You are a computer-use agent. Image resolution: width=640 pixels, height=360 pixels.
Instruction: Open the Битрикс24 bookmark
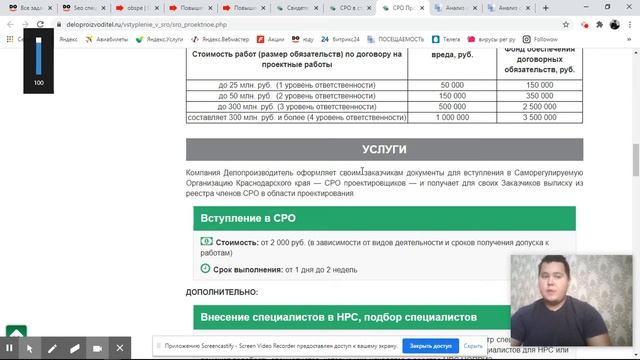pos(340,39)
